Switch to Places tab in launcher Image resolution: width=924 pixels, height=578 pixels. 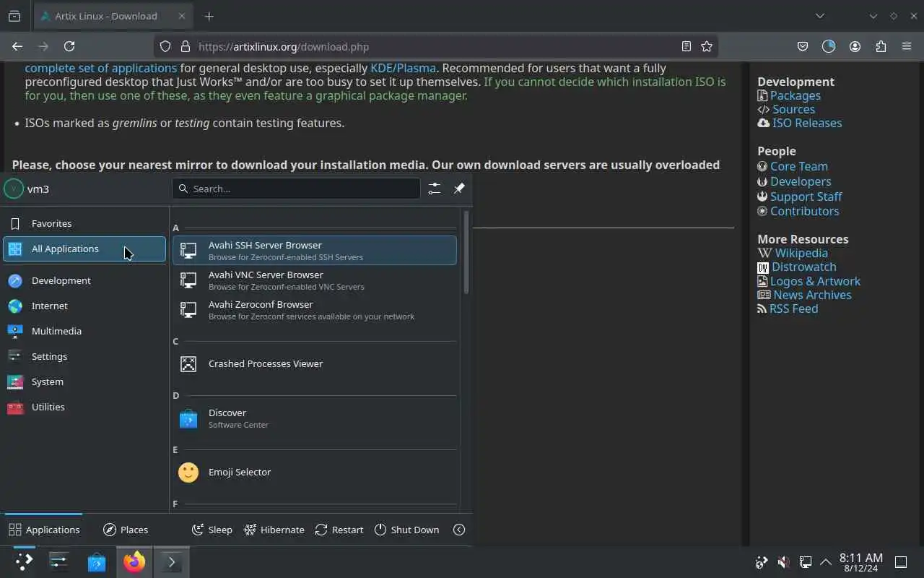coord(126,530)
